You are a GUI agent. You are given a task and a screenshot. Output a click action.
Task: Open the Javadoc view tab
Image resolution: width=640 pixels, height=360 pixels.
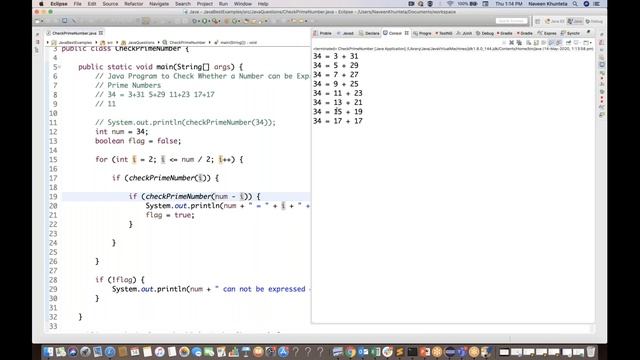[345, 33]
